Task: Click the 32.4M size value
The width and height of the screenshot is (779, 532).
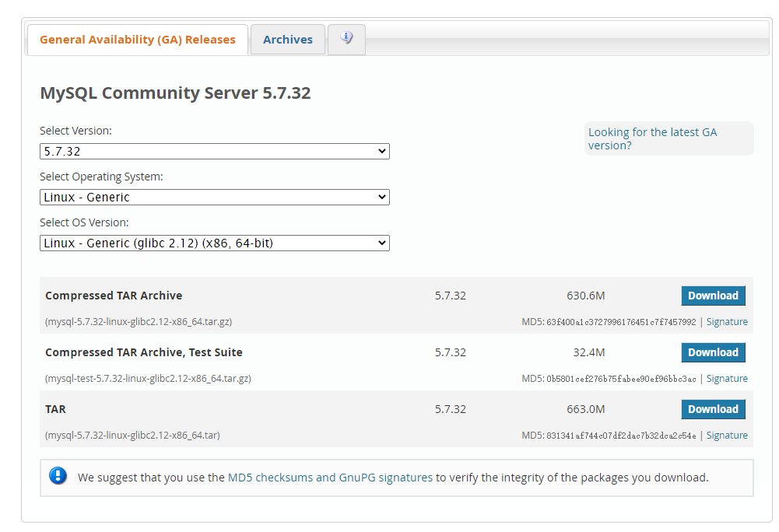Action: (x=588, y=352)
